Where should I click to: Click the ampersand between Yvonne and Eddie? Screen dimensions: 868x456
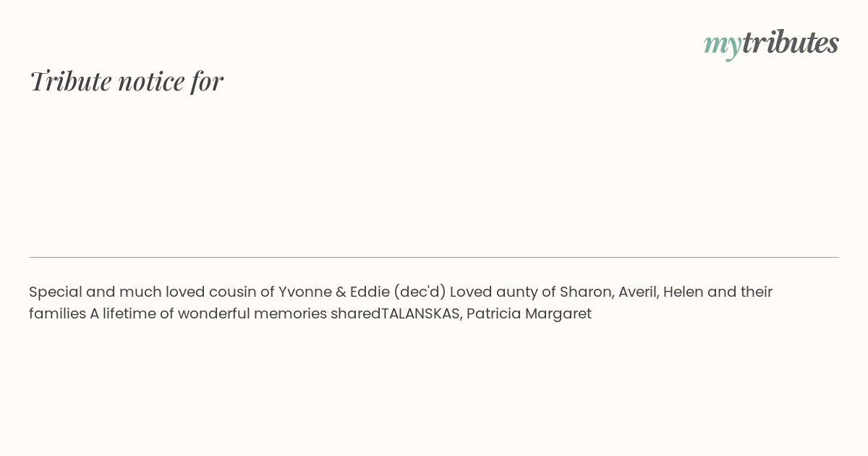point(341,292)
